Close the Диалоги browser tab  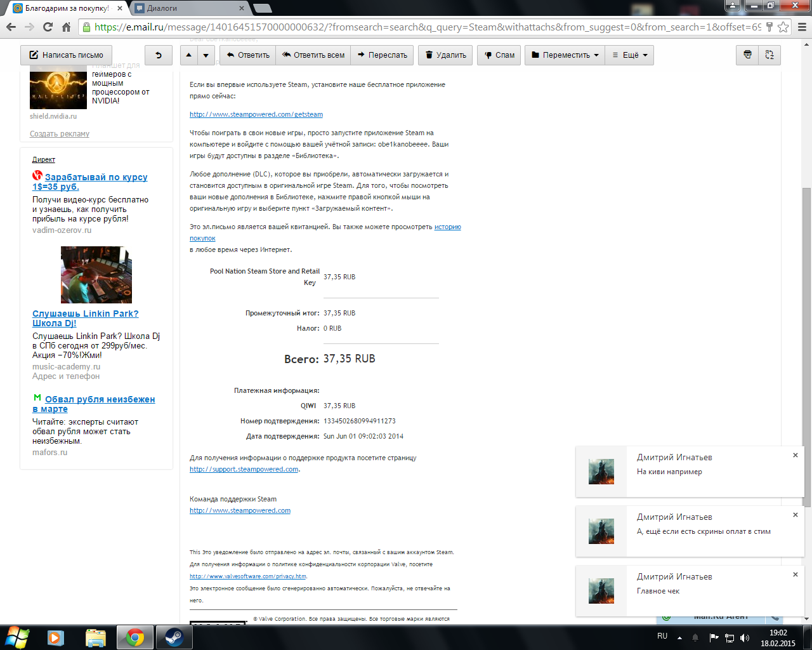coord(242,8)
